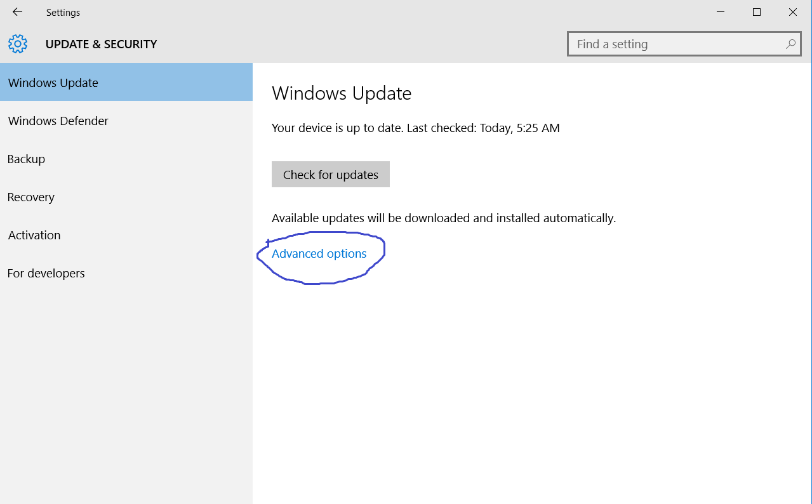Click the 'UPDATE & SECURITY' header title
812x504 pixels.
pos(101,44)
